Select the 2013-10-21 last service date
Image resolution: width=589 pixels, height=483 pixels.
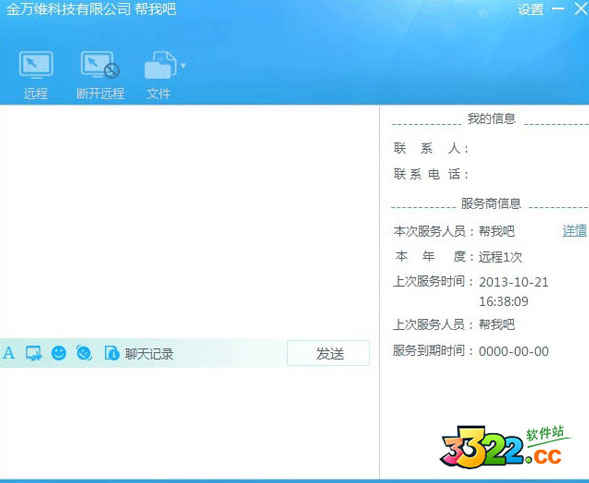tap(513, 282)
